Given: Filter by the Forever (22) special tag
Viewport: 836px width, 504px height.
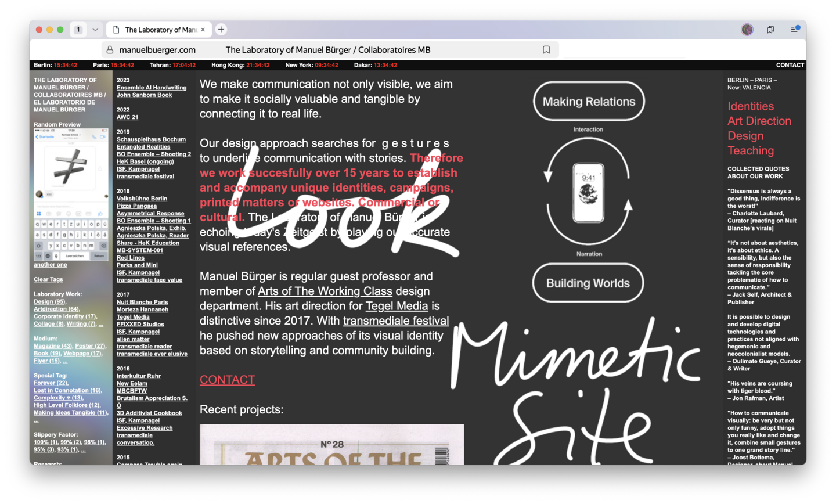Looking at the screenshot, I should [x=51, y=383].
